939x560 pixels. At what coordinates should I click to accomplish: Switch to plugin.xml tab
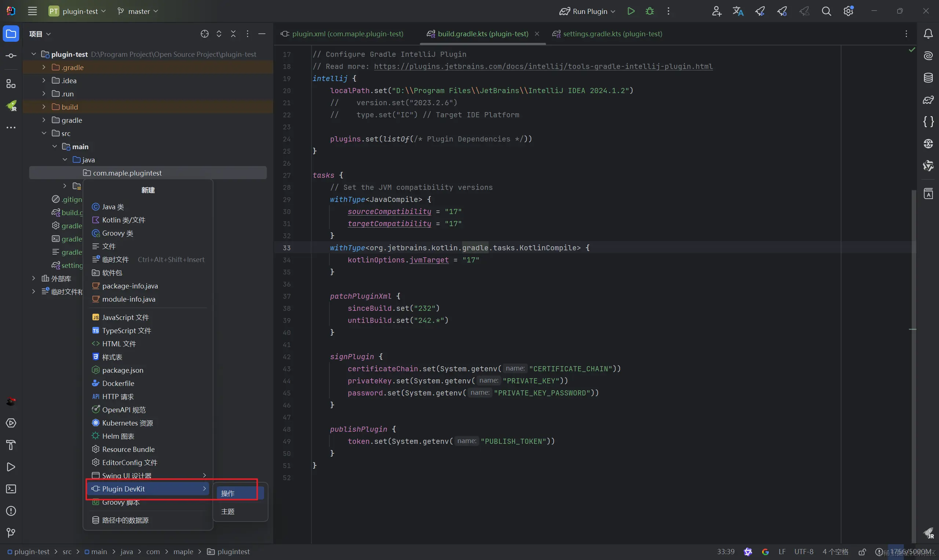pyautogui.click(x=342, y=34)
